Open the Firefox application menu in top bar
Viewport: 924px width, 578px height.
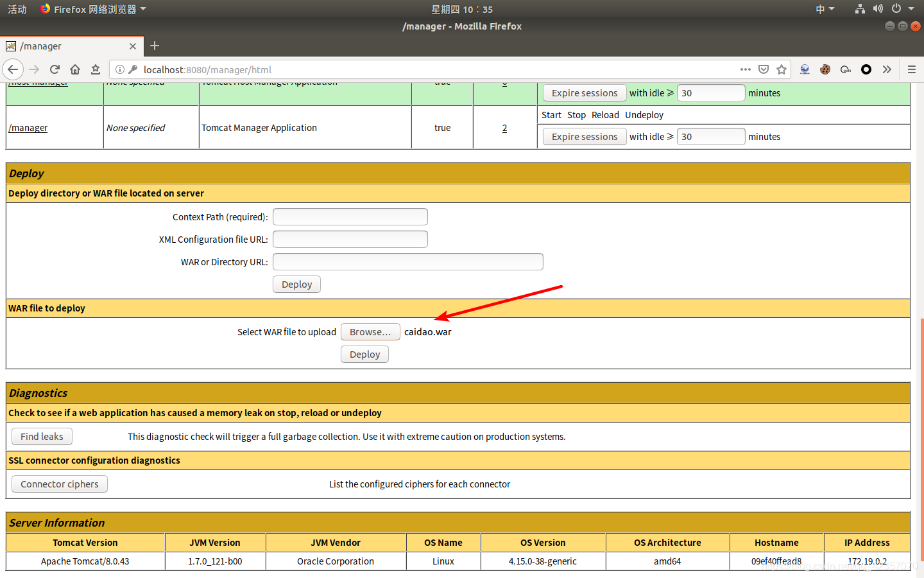coord(93,9)
